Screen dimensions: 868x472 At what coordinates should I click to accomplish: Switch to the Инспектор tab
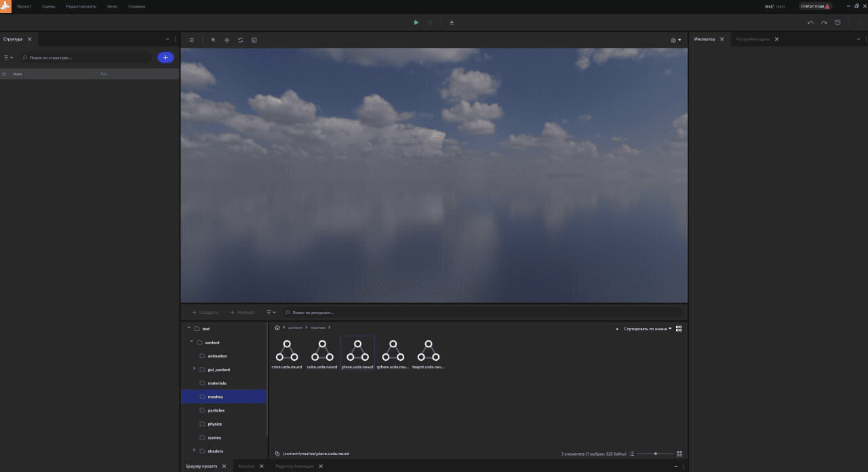click(705, 39)
